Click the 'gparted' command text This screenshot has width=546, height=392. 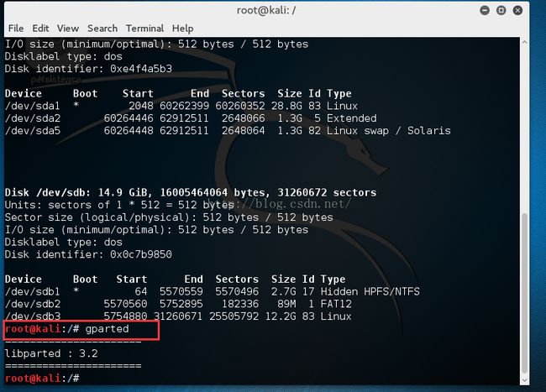(107, 329)
